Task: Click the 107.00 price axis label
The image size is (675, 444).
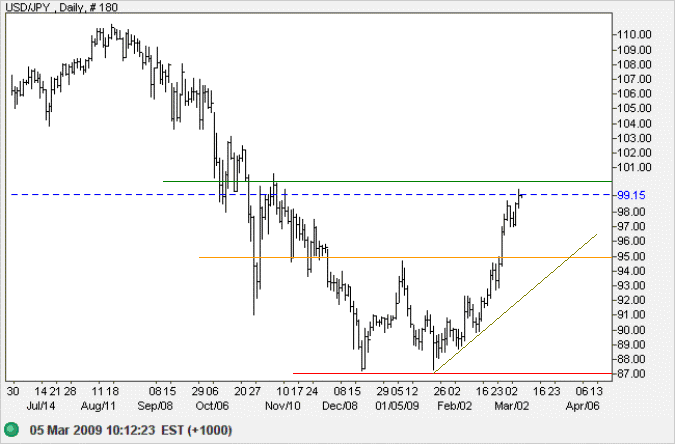Action: click(x=634, y=79)
